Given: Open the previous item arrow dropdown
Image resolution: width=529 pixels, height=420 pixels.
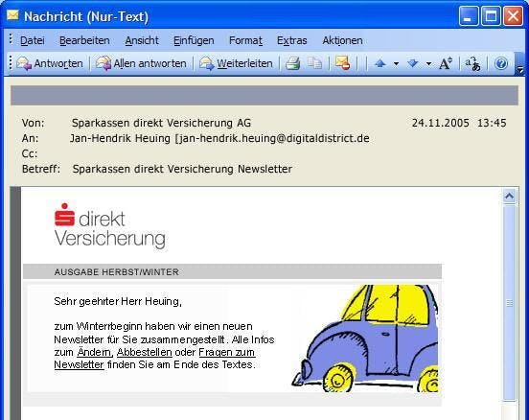Looking at the screenshot, I should coord(396,63).
